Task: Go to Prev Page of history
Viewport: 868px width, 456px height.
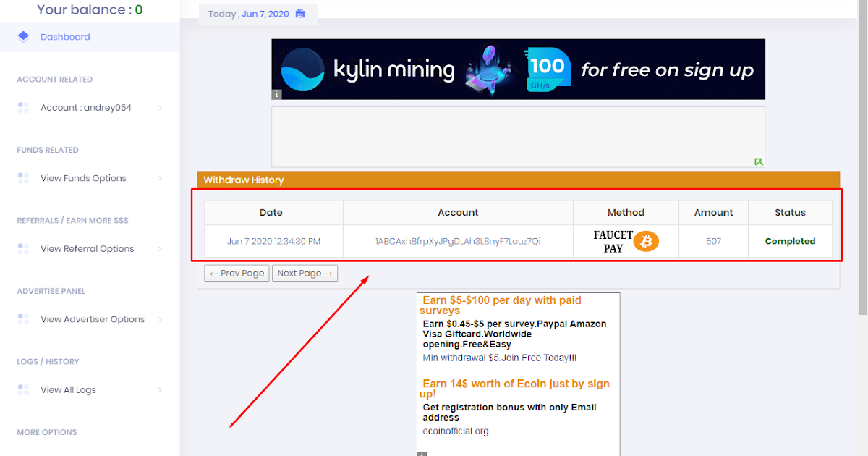Action: pyautogui.click(x=237, y=273)
